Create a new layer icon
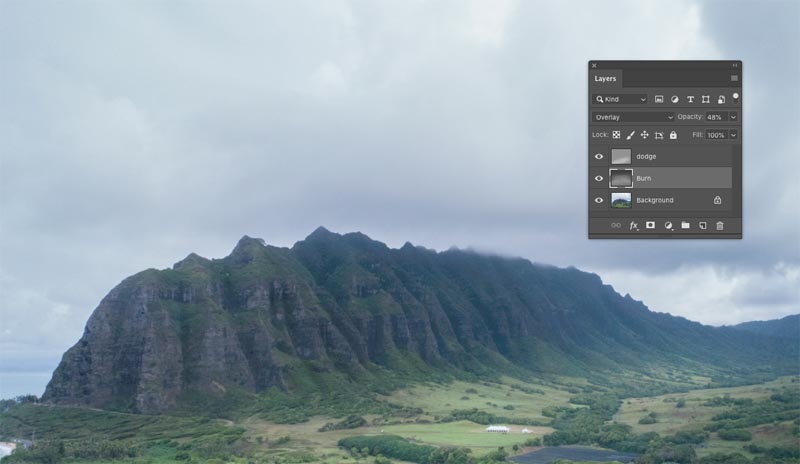 coord(703,225)
